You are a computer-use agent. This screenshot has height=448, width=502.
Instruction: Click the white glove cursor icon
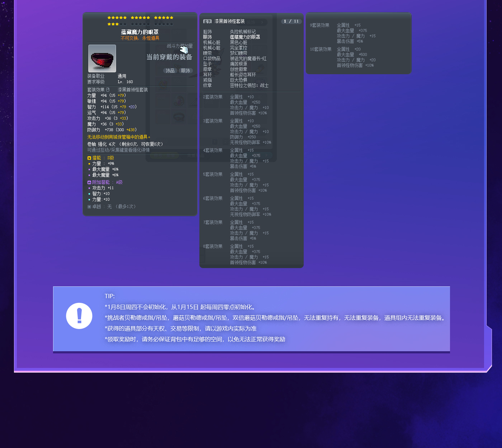pos(184,50)
